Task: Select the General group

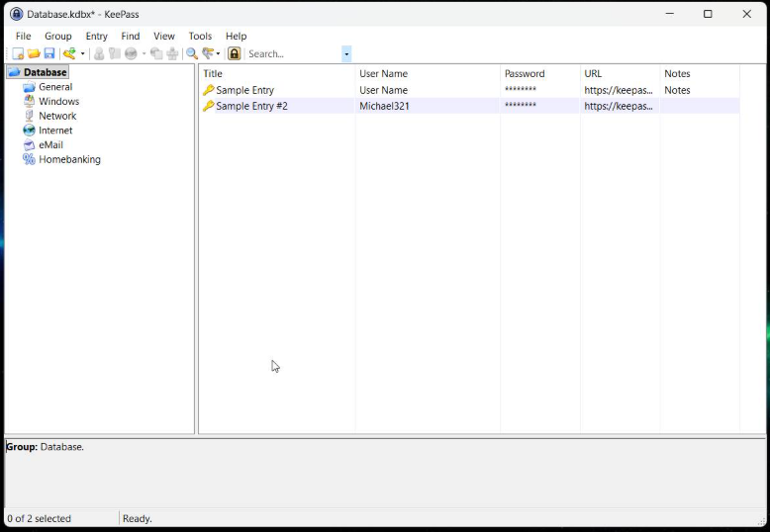Action: click(x=55, y=87)
